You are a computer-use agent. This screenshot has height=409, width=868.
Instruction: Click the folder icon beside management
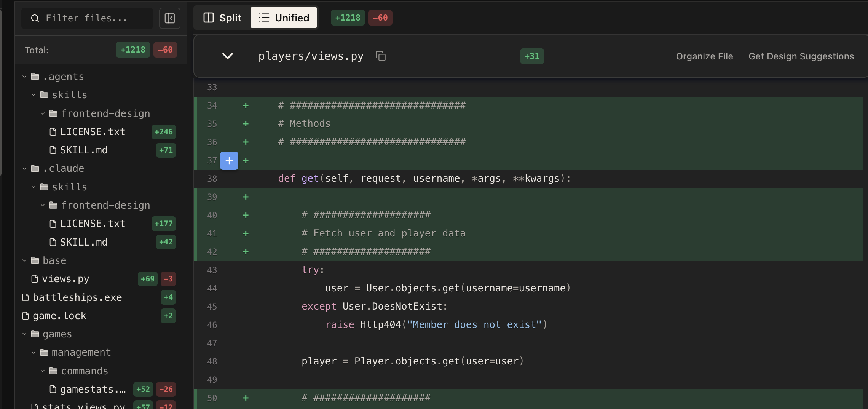43,352
